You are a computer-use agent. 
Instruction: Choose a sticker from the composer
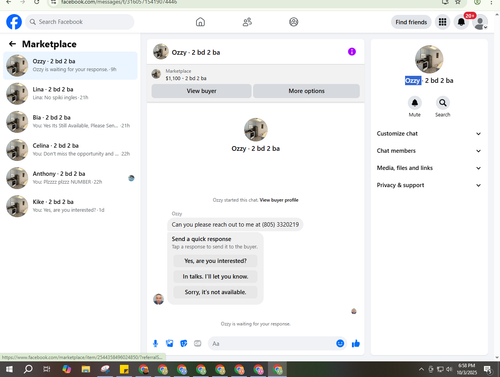[184, 343]
